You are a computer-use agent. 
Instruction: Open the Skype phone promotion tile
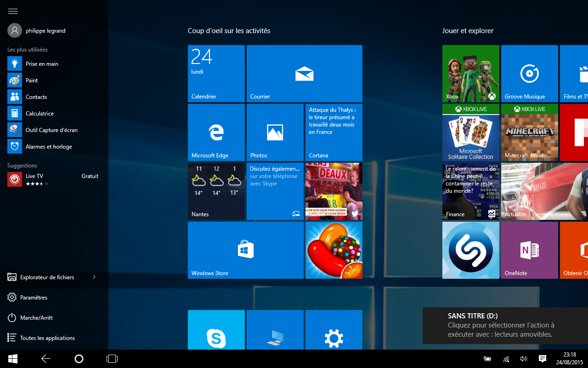click(275, 191)
